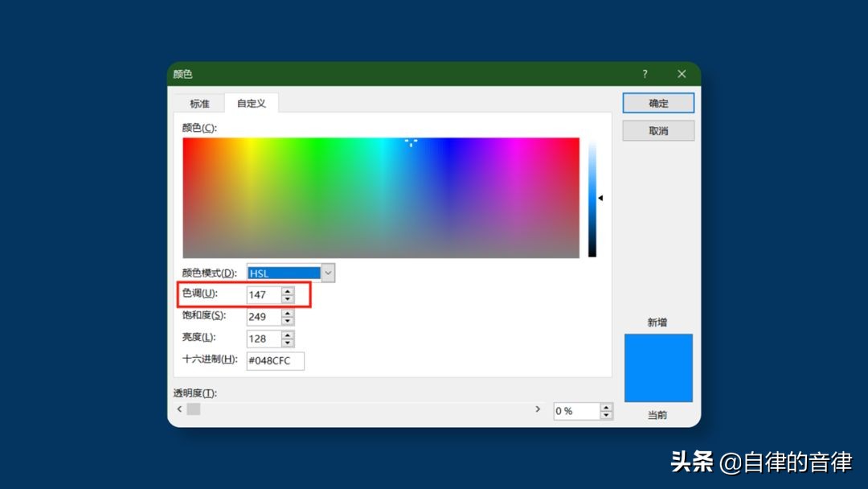The width and height of the screenshot is (868, 489).
Task: Select the 自定义 tab
Action: [252, 103]
